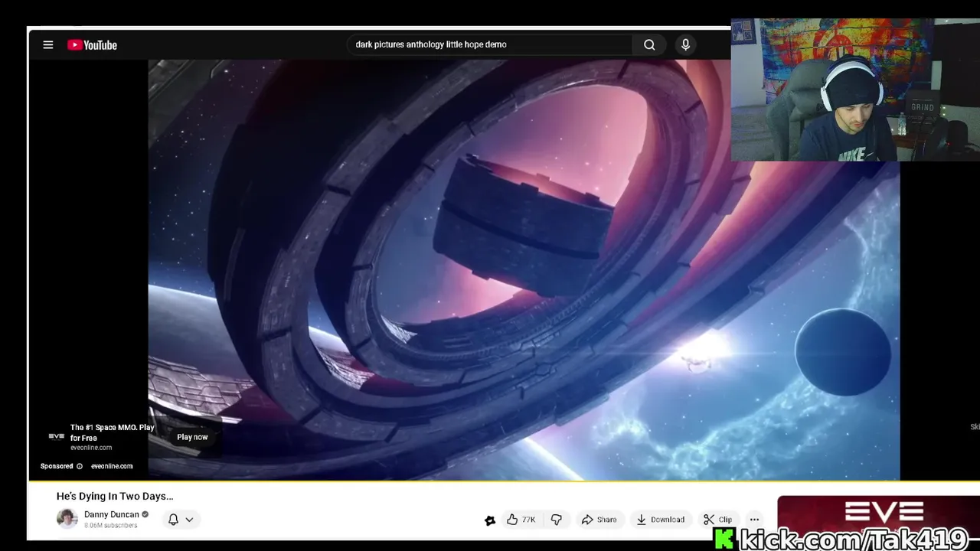980x551 pixels.
Task: Click the '8.06M subscribers' text
Action: [x=111, y=526]
